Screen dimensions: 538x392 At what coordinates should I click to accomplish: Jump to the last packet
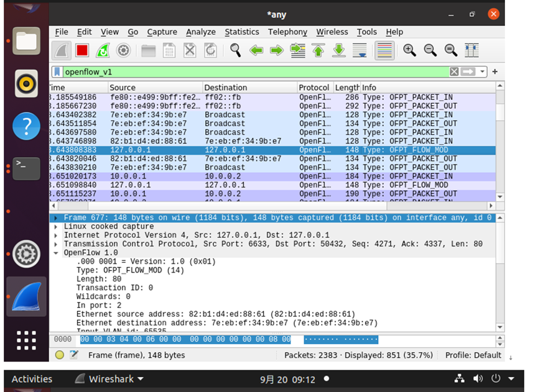click(x=339, y=50)
